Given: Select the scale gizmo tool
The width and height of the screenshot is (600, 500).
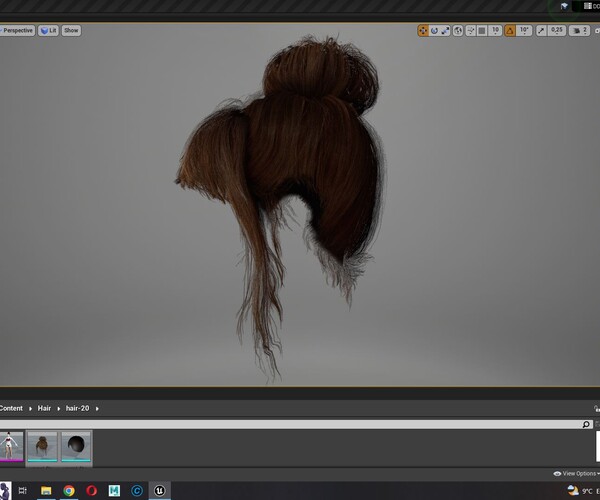Looking at the screenshot, I should [445, 31].
